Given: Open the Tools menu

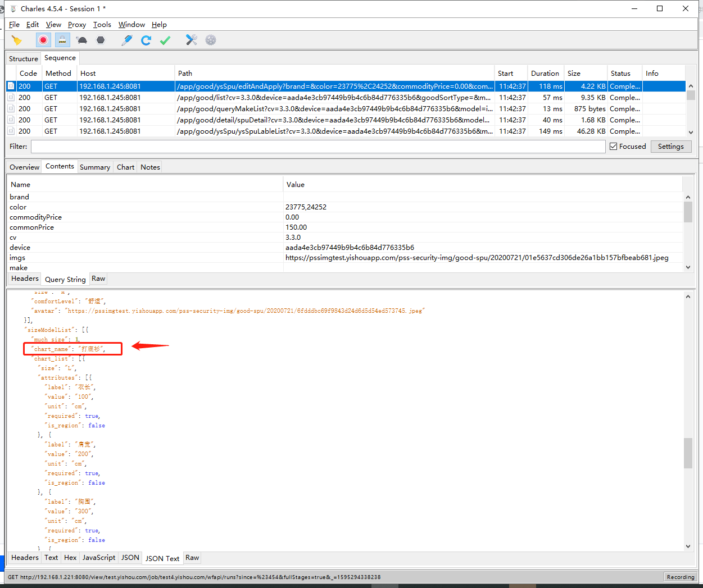Looking at the screenshot, I should tap(102, 25).
